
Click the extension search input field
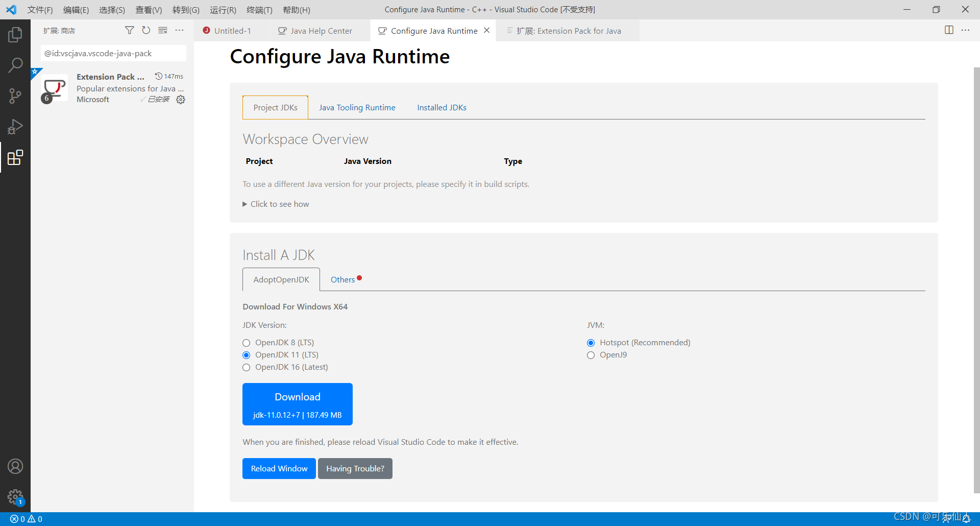coord(112,53)
